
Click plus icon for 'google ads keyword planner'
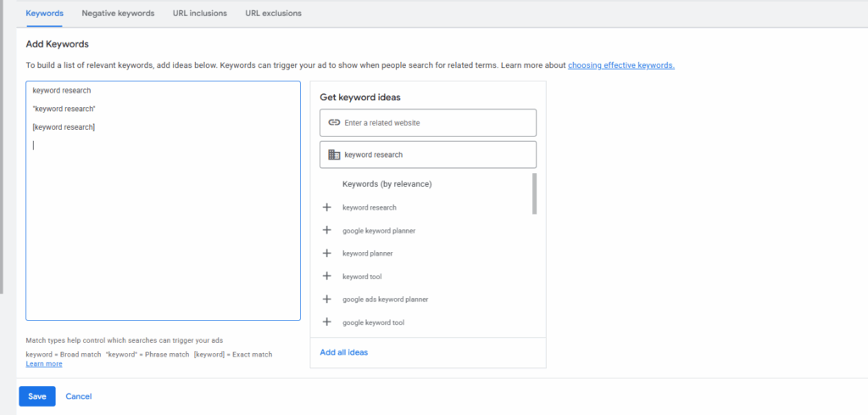[327, 299]
